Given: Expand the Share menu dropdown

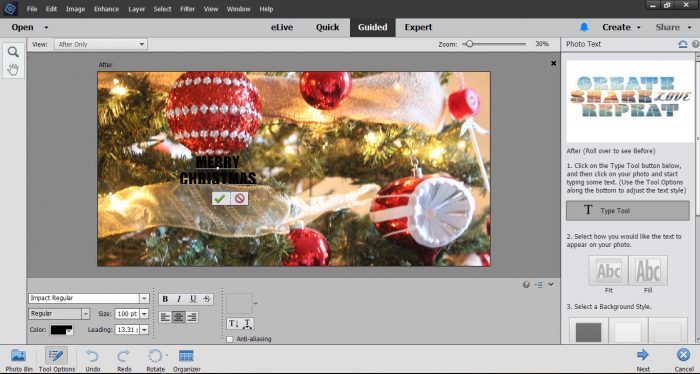Looking at the screenshot, I should (690, 28).
